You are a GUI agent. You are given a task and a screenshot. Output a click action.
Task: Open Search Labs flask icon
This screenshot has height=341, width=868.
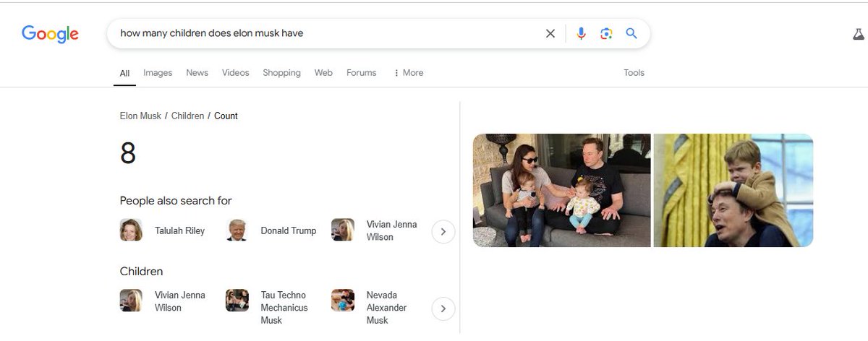(x=859, y=33)
